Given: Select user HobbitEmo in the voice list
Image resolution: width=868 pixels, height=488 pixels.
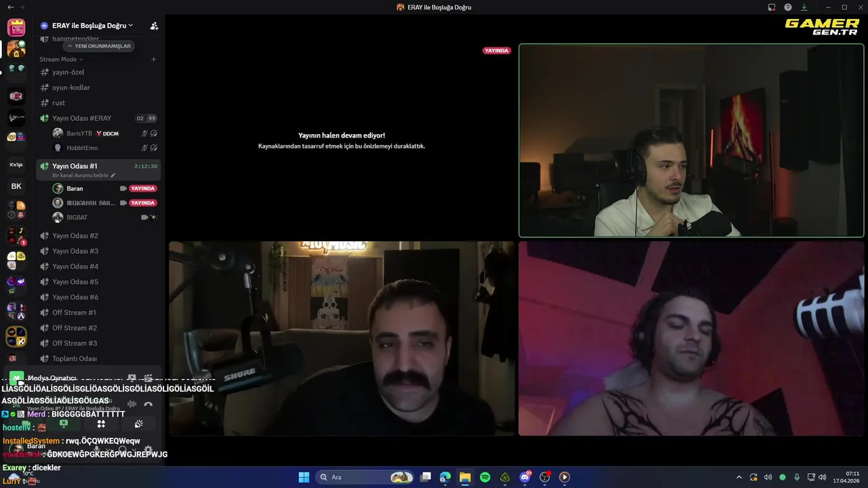Looking at the screenshot, I should coord(105,148).
